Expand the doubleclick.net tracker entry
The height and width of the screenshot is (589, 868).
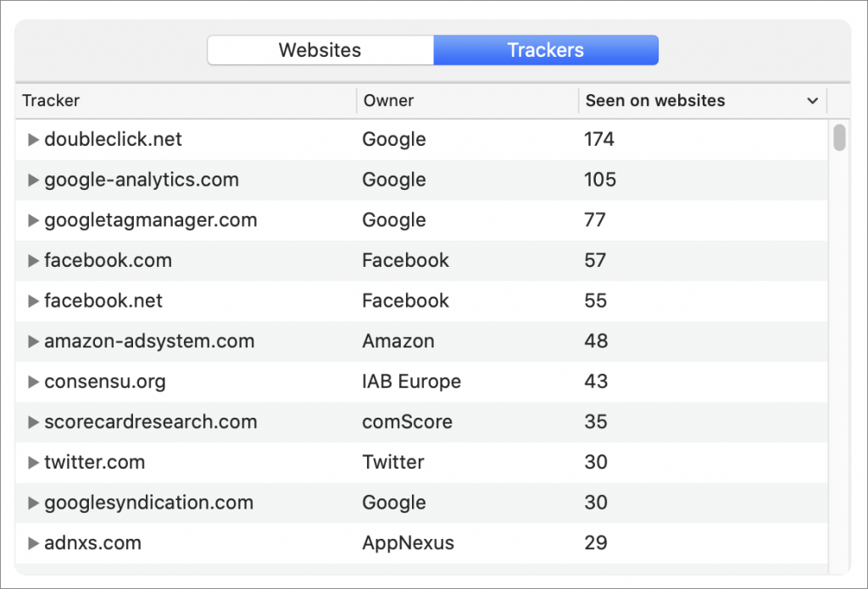tap(33, 139)
